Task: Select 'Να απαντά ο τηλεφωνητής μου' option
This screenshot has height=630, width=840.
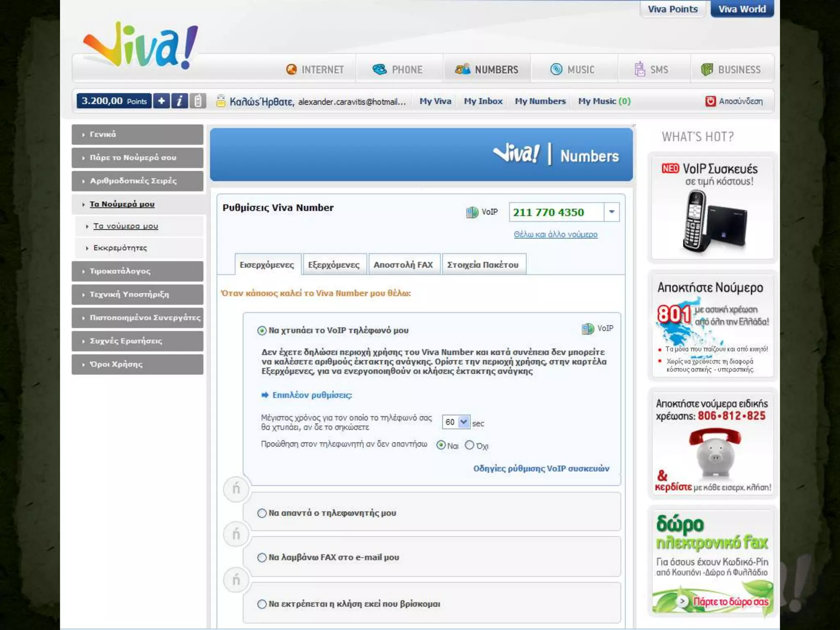Action: [x=262, y=513]
